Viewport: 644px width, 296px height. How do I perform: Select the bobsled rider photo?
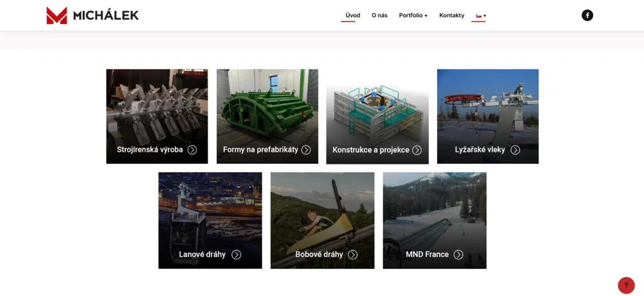tap(323, 220)
